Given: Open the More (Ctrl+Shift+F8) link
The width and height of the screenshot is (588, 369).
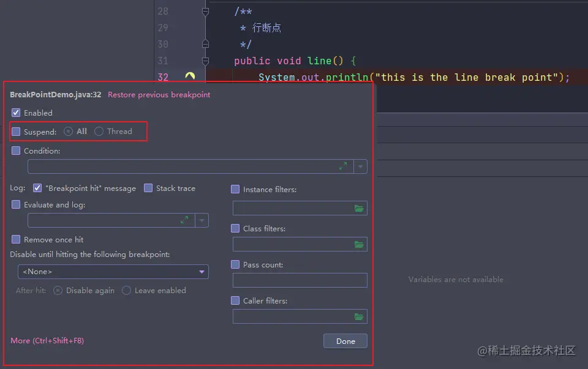Looking at the screenshot, I should click(x=47, y=340).
